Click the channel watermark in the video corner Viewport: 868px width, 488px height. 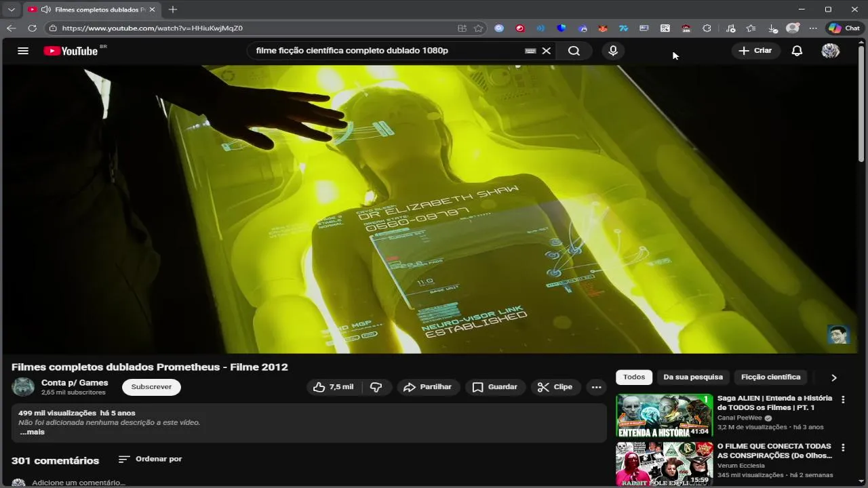point(838,334)
